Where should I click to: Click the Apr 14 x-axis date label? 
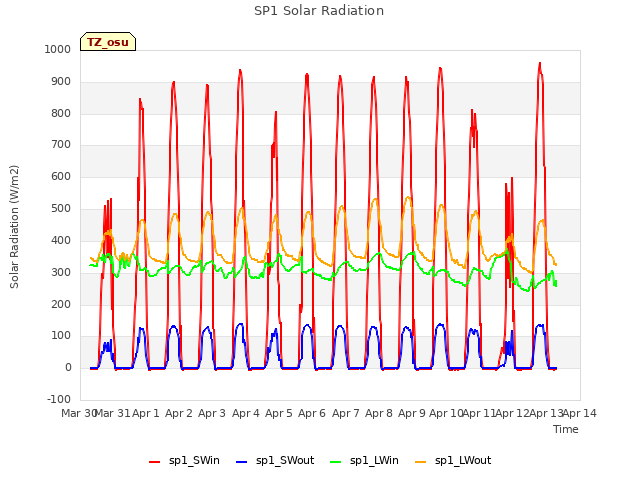tap(580, 413)
